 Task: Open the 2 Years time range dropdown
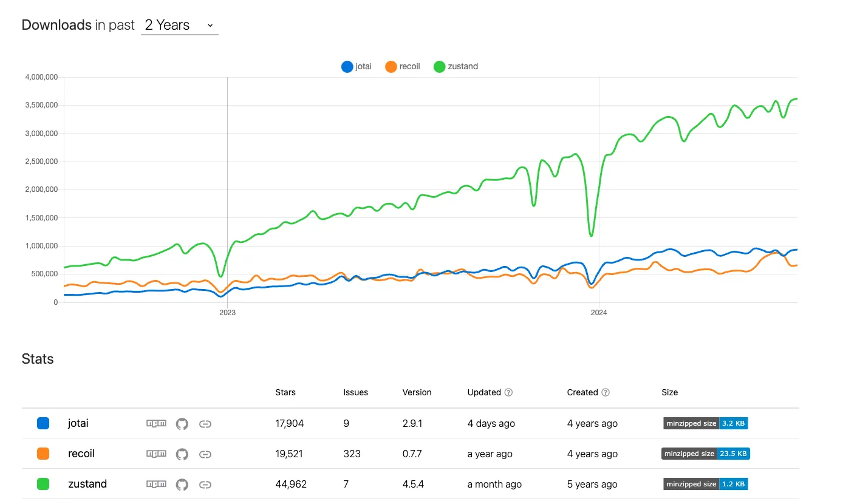coord(179,25)
